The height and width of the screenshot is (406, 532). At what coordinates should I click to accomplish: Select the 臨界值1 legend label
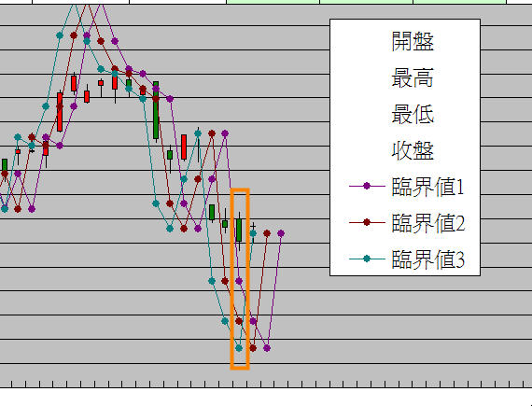click(427, 187)
